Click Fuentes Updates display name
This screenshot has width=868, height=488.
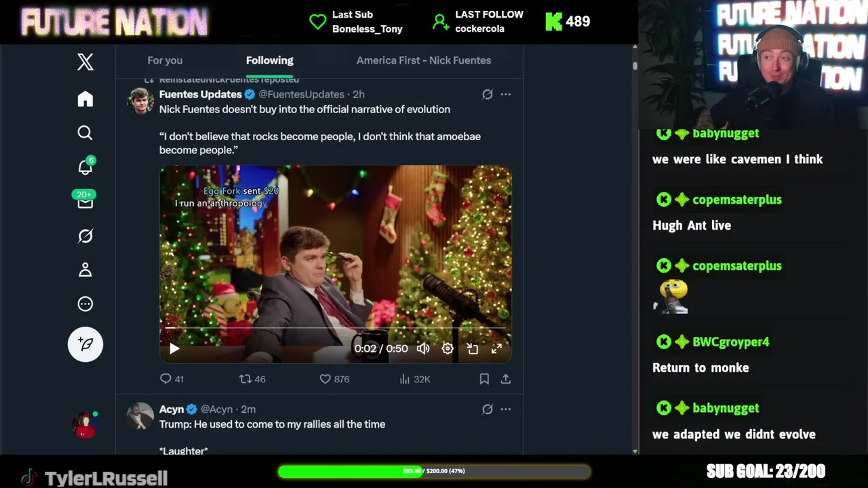(x=201, y=94)
